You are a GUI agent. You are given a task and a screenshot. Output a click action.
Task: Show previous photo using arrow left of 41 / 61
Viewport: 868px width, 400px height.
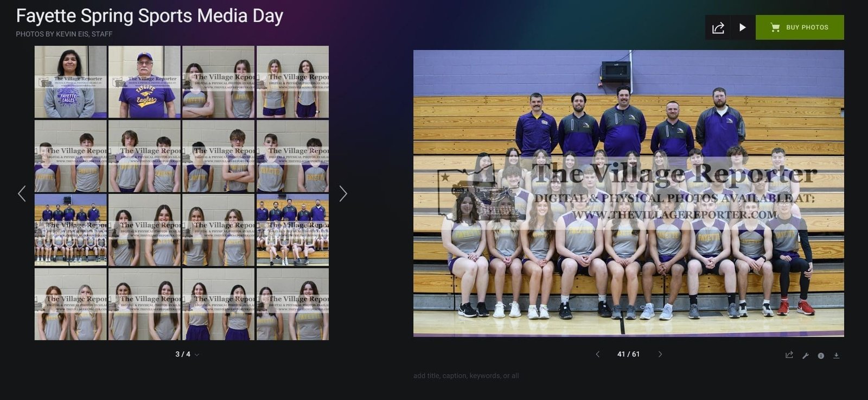click(x=597, y=354)
